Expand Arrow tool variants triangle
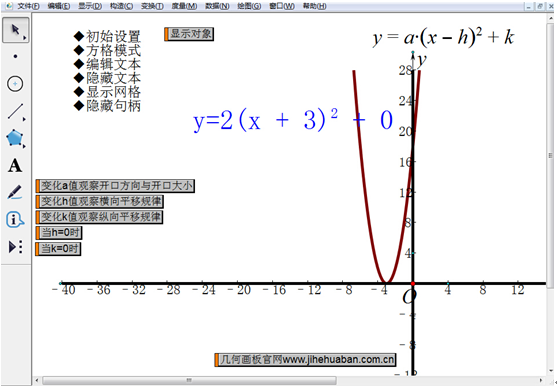 point(25,38)
